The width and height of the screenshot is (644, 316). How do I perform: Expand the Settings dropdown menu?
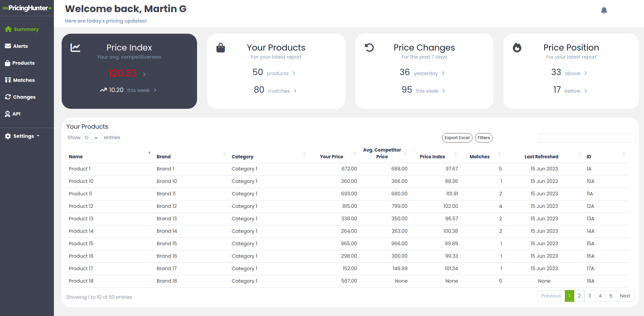pos(24,136)
